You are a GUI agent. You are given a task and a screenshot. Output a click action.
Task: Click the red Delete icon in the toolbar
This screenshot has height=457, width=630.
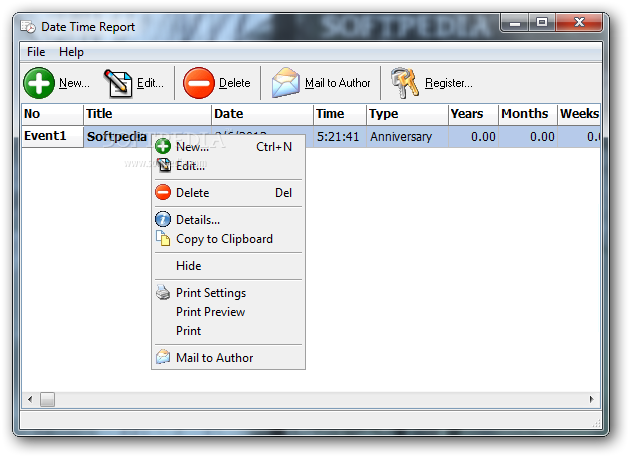(x=198, y=83)
